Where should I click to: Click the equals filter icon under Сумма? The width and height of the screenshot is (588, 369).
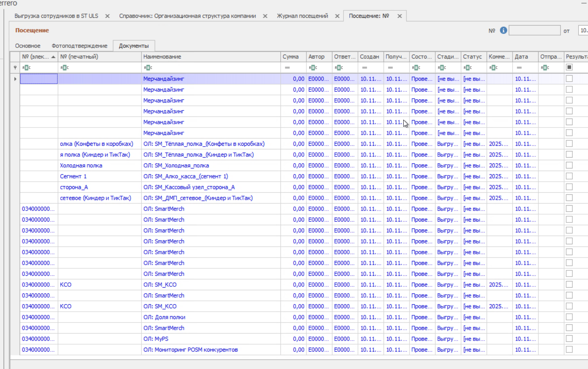(287, 68)
